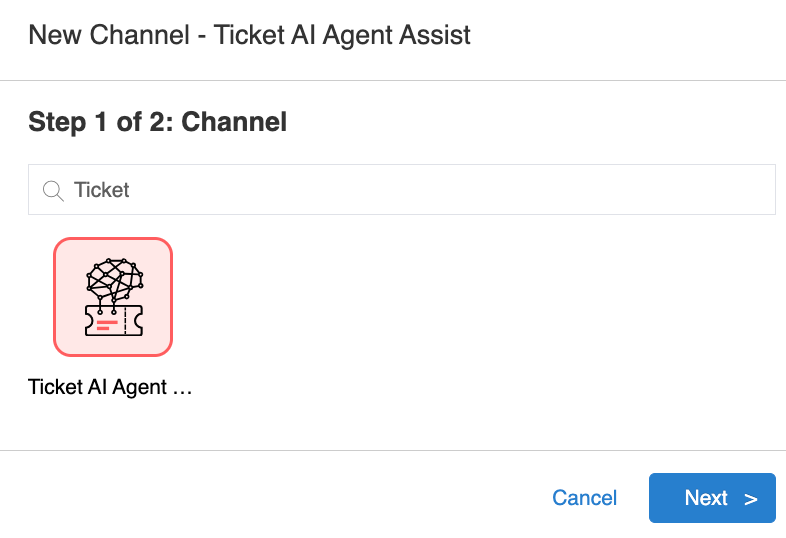Proceed to step 2 with Next
This screenshot has height=538, width=786.
pos(711,498)
